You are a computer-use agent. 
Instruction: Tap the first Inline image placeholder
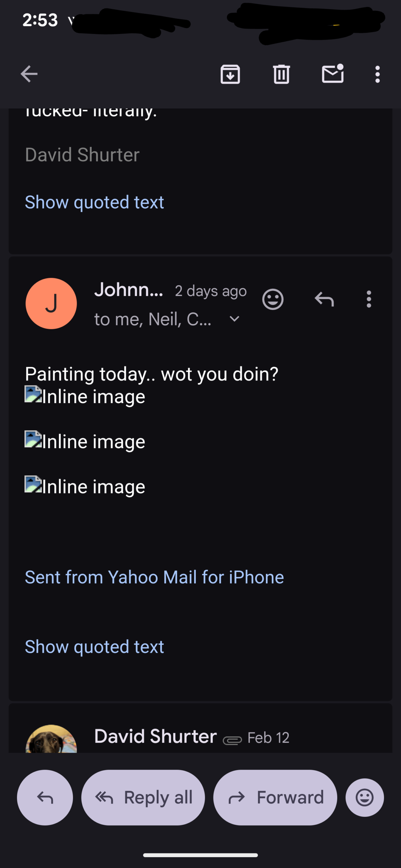coord(85,396)
